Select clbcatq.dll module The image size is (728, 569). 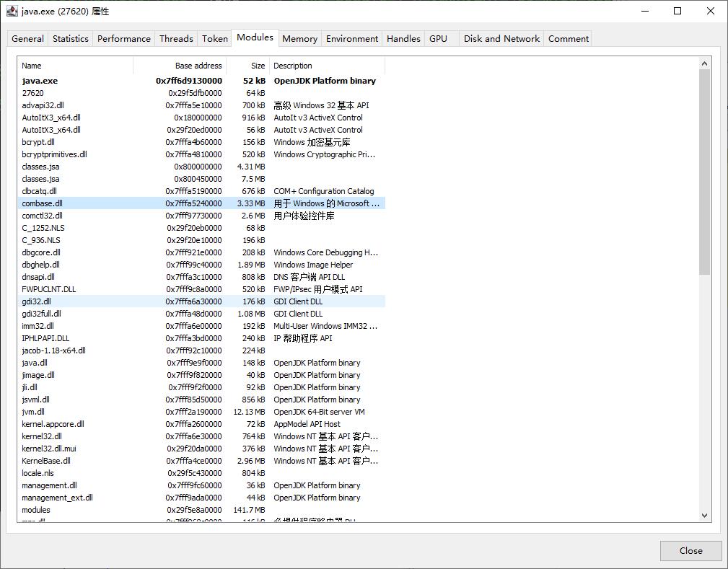201,191
